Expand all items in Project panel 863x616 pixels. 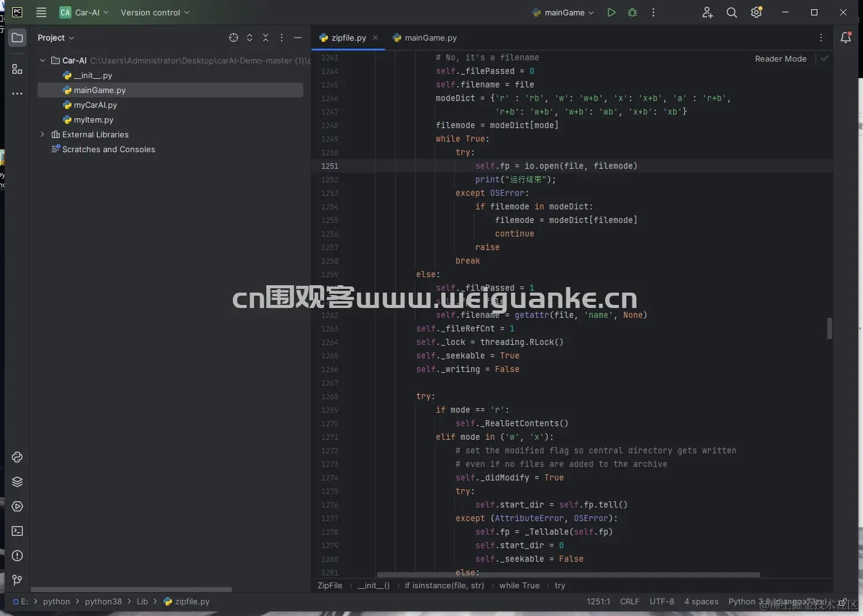pos(250,38)
